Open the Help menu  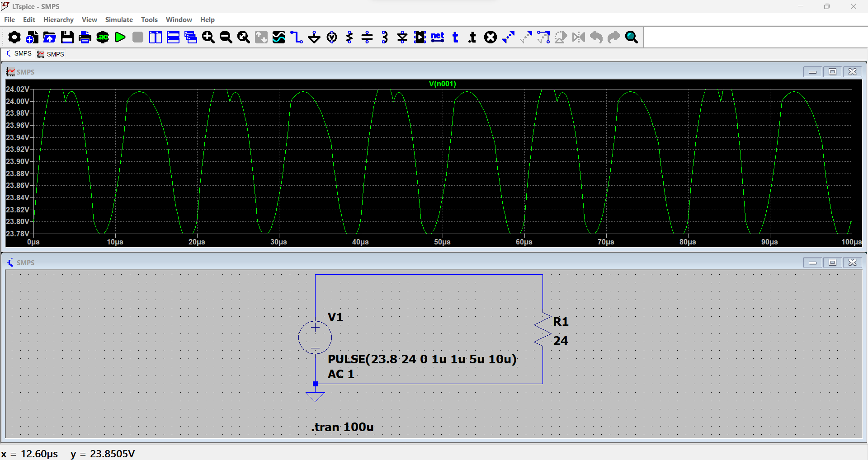coord(208,20)
